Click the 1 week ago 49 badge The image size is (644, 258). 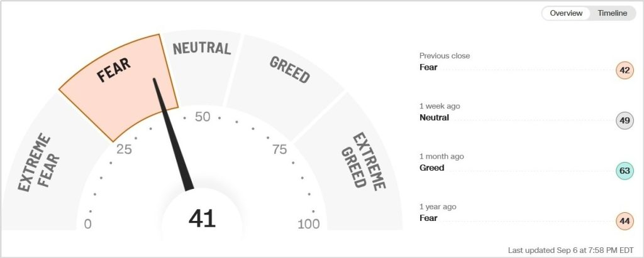click(625, 121)
